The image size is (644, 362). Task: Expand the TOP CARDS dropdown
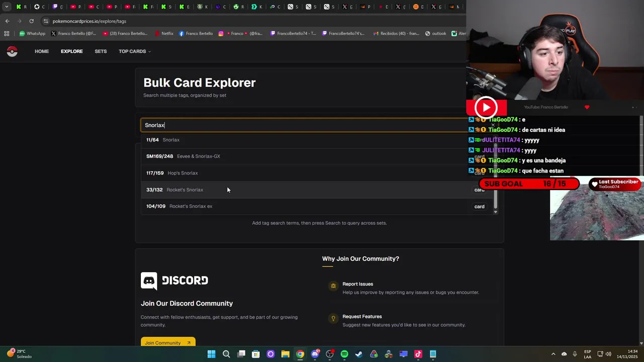(x=135, y=51)
